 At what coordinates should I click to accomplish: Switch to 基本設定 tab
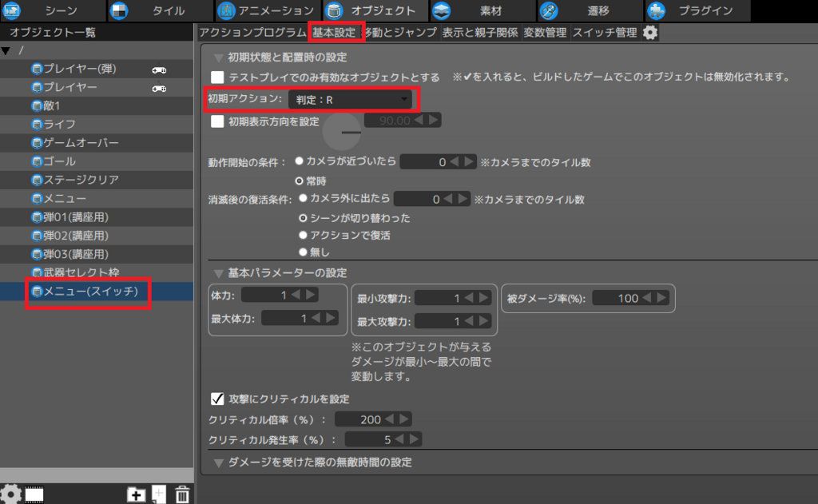pyautogui.click(x=334, y=32)
